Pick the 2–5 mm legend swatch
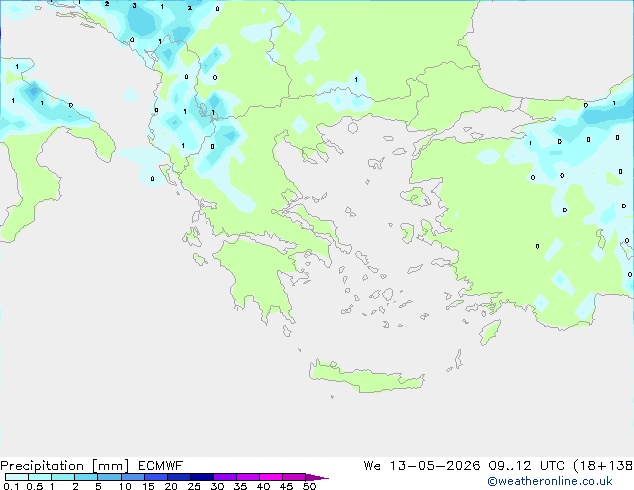Viewport: 634px width, 490px height. point(86,477)
